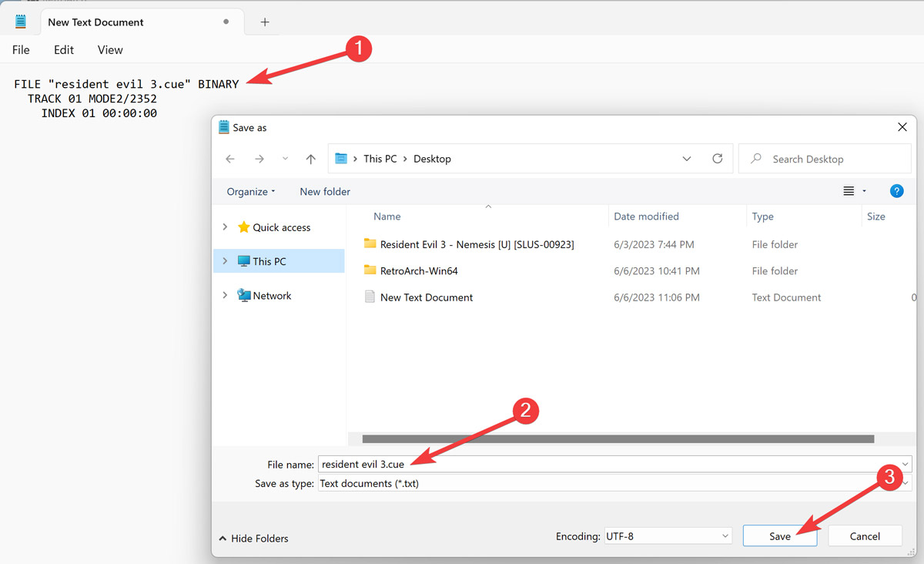Screen dimensions: 924x564
Task: Open the Save as type dropdown
Action: pyautogui.click(x=614, y=484)
